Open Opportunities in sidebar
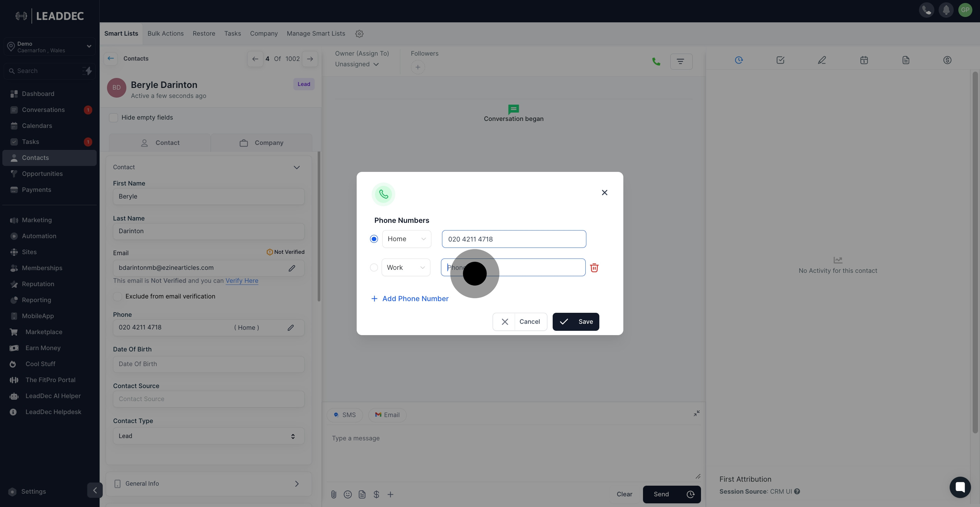 pyautogui.click(x=49, y=174)
